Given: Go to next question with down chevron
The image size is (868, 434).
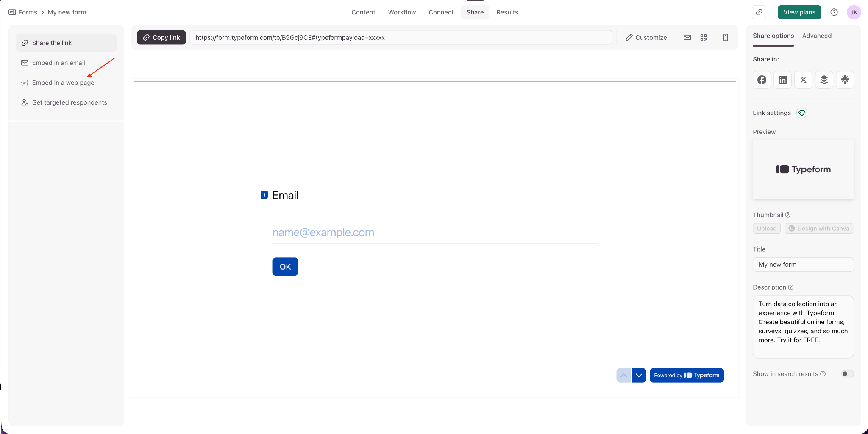Looking at the screenshot, I should tap(639, 376).
